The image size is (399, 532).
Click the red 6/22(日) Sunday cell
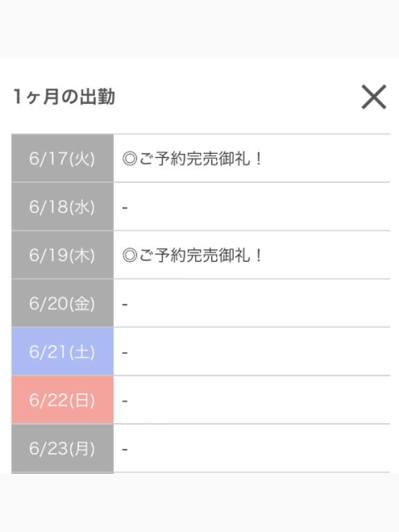coord(62,400)
